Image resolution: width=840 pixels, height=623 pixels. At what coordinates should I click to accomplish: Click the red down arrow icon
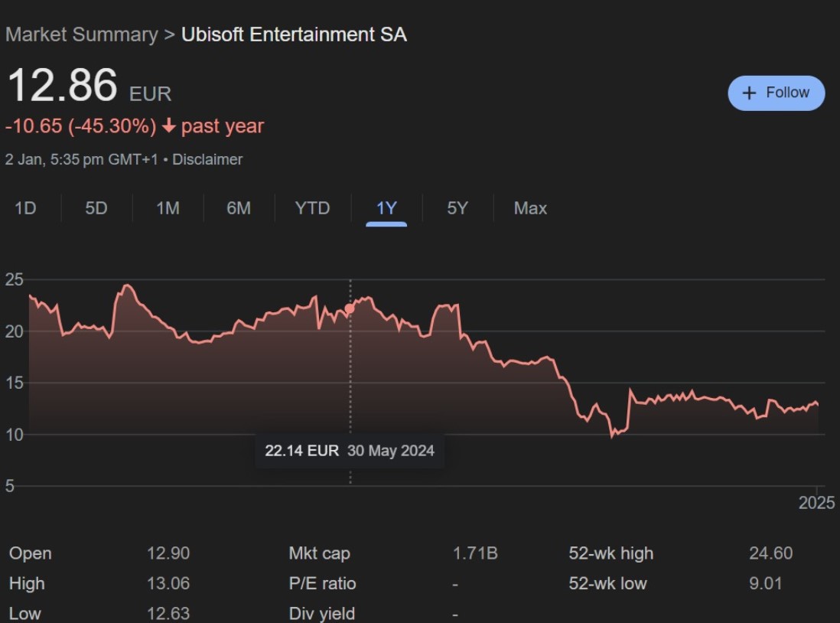(169, 126)
